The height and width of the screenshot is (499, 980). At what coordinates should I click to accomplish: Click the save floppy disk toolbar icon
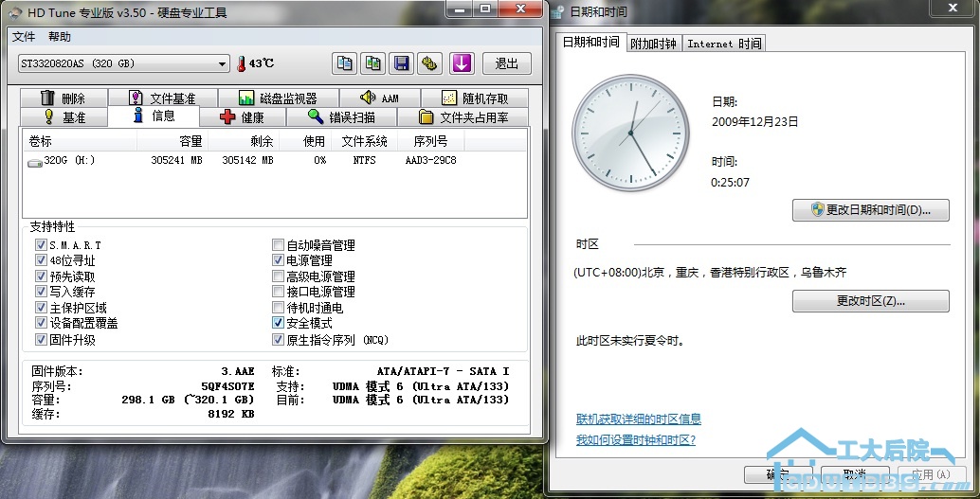coord(401,63)
